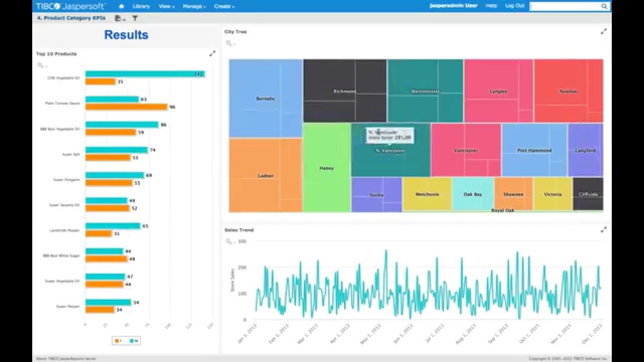The image size is (644, 362).
Task: Select the Shawnee treemap tile
Action: 513,194
